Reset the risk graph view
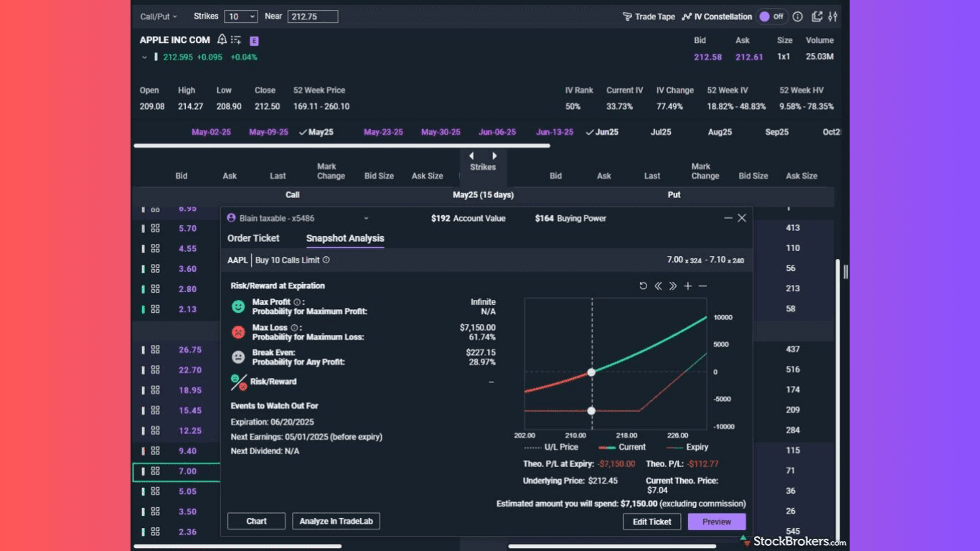The width and height of the screenshot is (980, 551). click(x=643, y=286)
